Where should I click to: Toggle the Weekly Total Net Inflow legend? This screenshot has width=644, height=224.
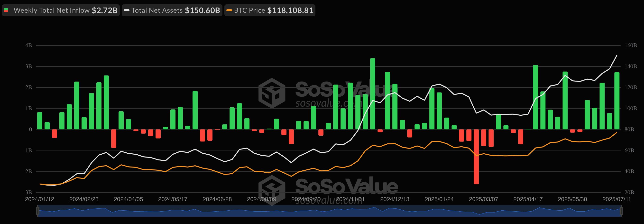click(x=61, y=10)
